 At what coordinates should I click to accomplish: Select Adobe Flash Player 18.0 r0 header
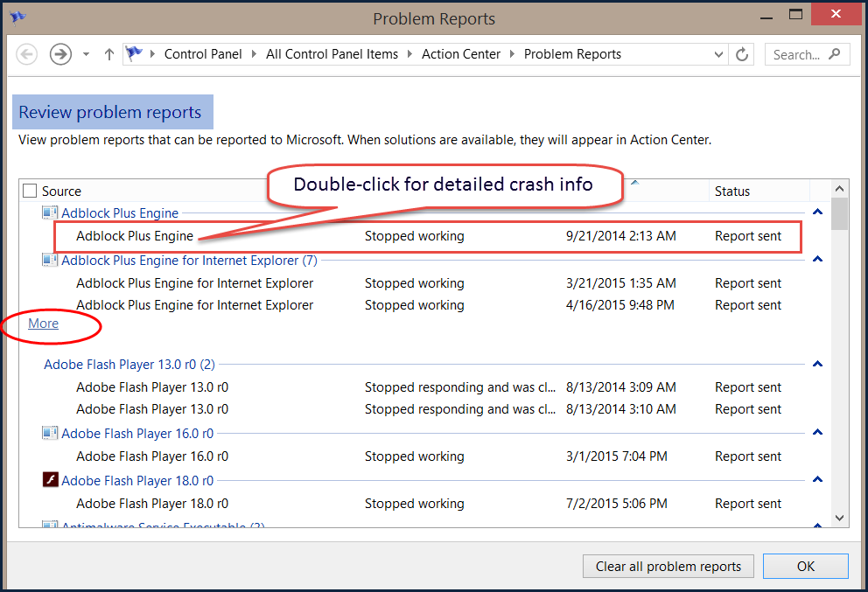pos(137,481)
